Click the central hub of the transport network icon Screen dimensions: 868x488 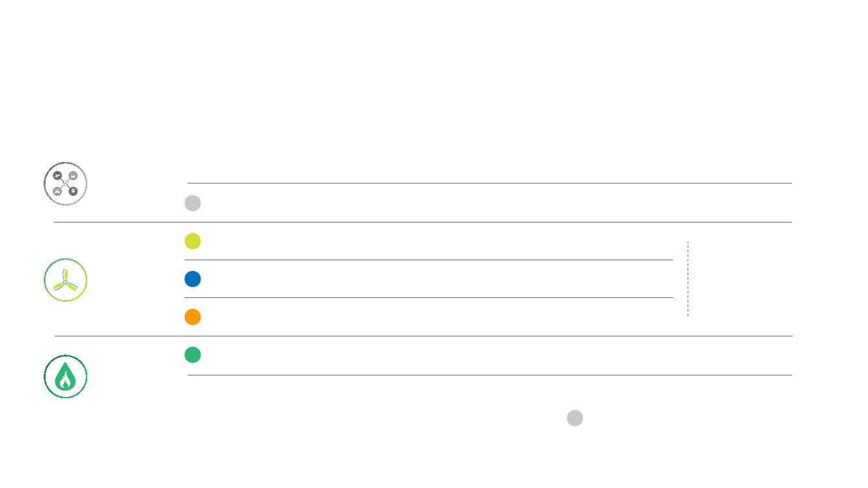coord(65,183)
